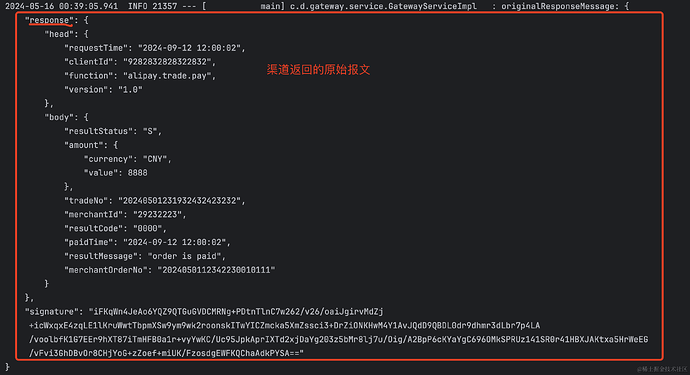Click the "head" key opening brace
Image resolution: width=690 pixels, height=375 pixels.
coord(86,34)
